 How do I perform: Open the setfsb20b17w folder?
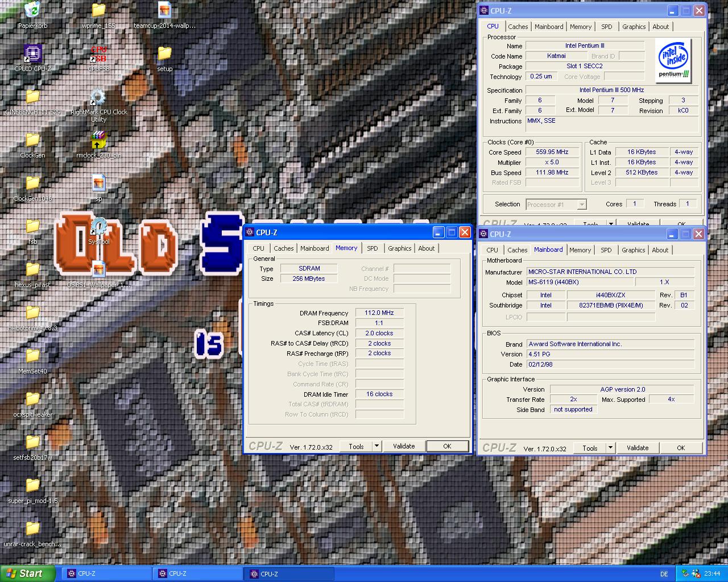32,442
